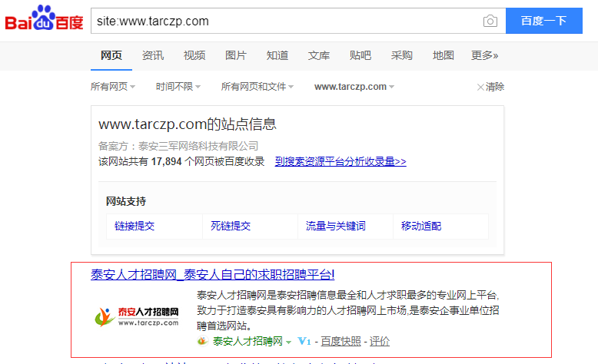Switch to the 视频 tab
This screenshot has height=364, width=598.
(194, 55)
